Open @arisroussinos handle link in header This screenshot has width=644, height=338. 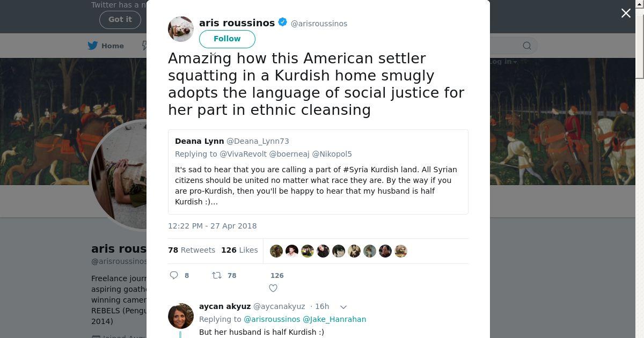(319, 24)
